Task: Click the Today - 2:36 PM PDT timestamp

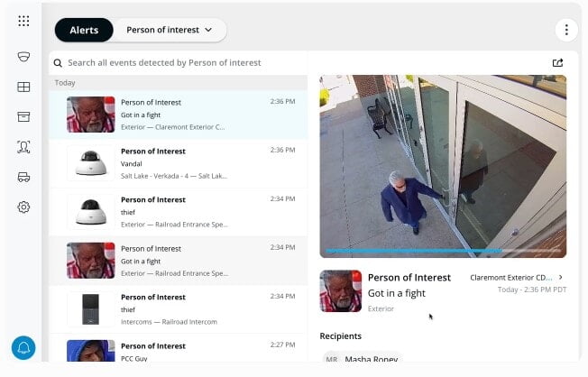Action: (x=532, y=290)
